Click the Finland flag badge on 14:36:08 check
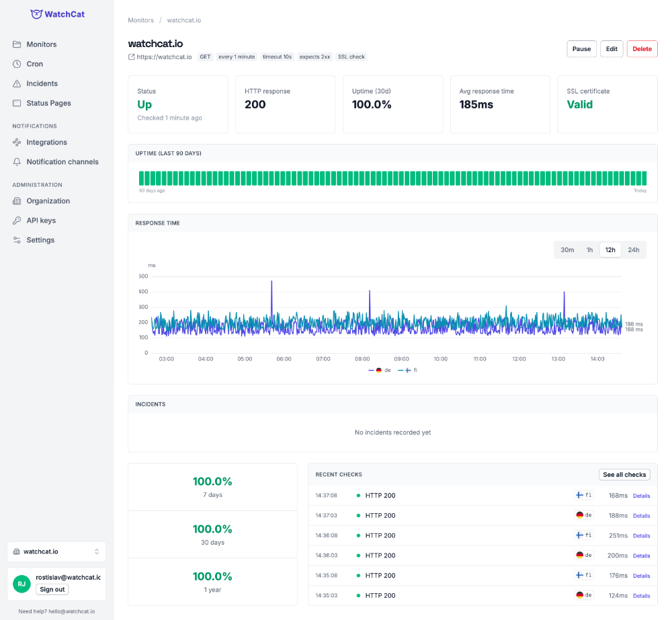The image size is (672, 620). click(584, 535)
